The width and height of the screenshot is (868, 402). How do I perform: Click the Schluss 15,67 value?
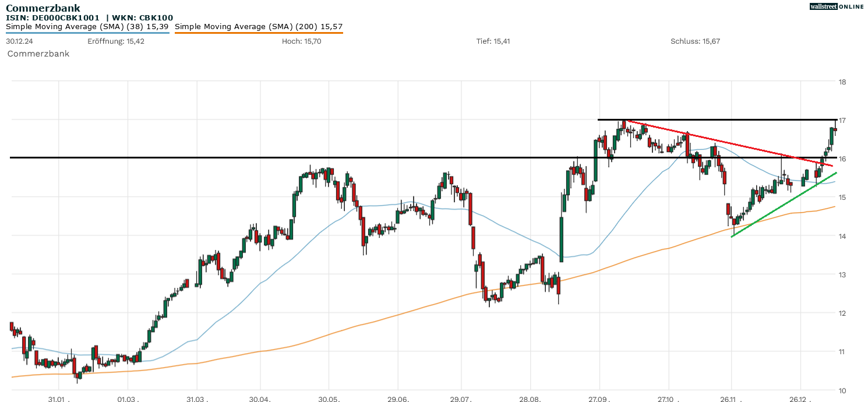tap(695, 41)
